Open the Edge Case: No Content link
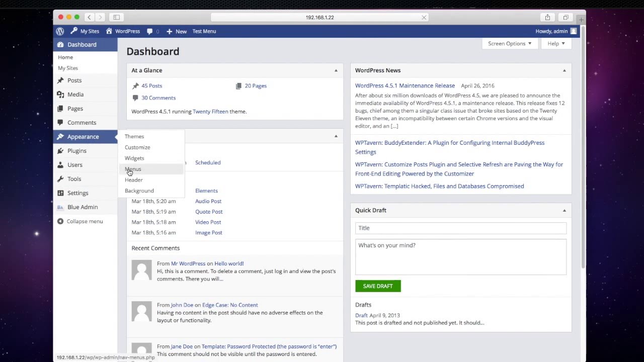This screenshot has height=362, width=644. click(230, 305)
